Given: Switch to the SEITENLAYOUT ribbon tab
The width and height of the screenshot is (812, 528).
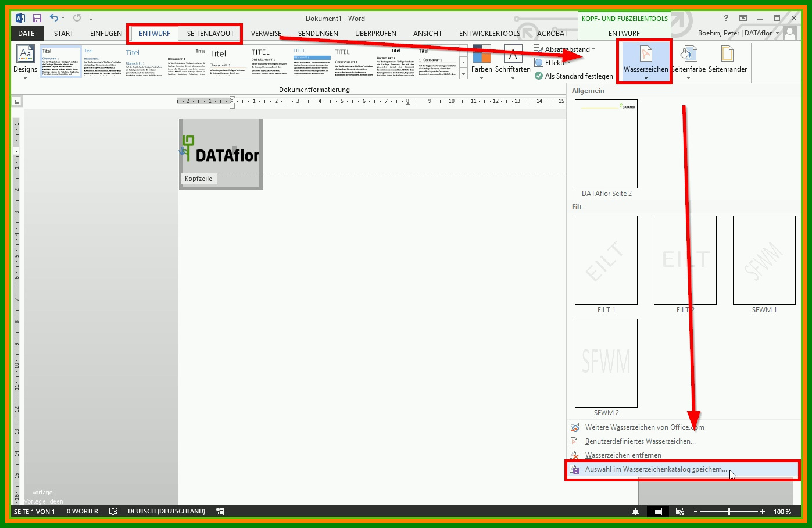Looking at the screenshot, I should tap(210, 33).
